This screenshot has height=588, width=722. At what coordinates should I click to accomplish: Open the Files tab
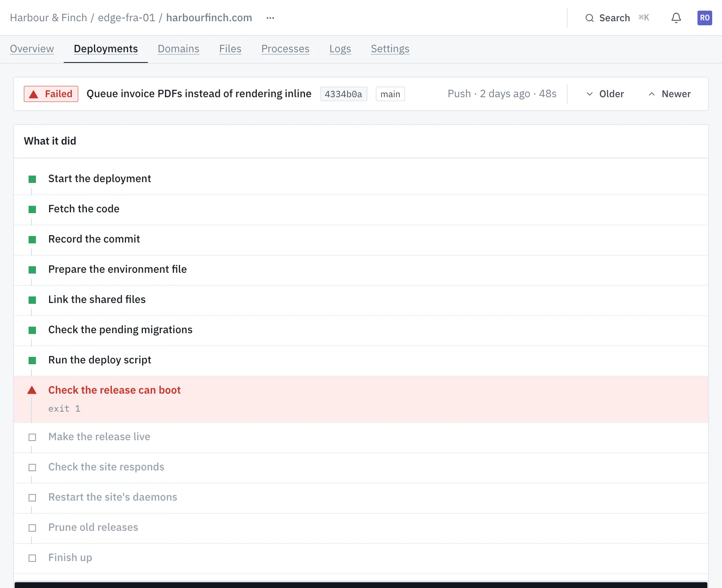[230, 49]
